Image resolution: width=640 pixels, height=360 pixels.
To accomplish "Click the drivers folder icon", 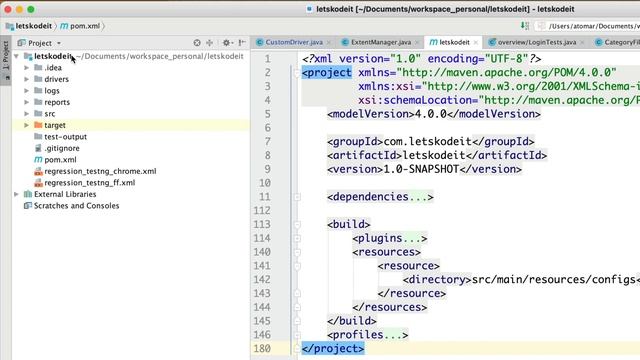I will coord(38,79).
